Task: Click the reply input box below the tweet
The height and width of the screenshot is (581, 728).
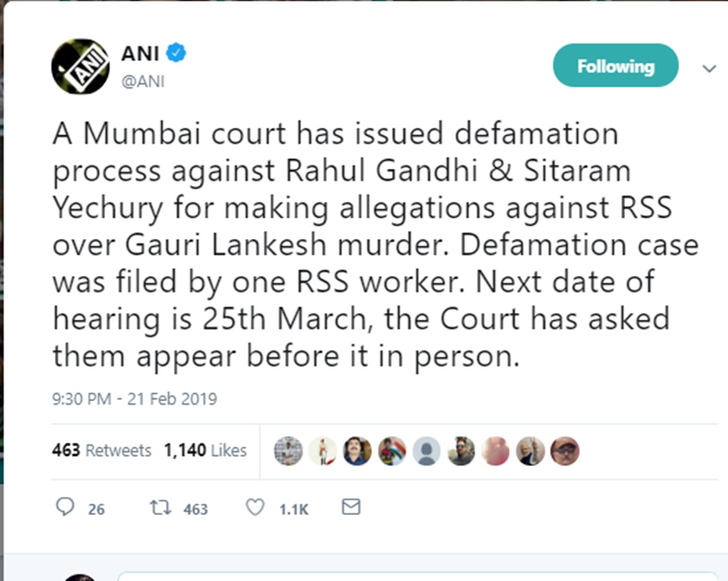Action: [418, 575]
